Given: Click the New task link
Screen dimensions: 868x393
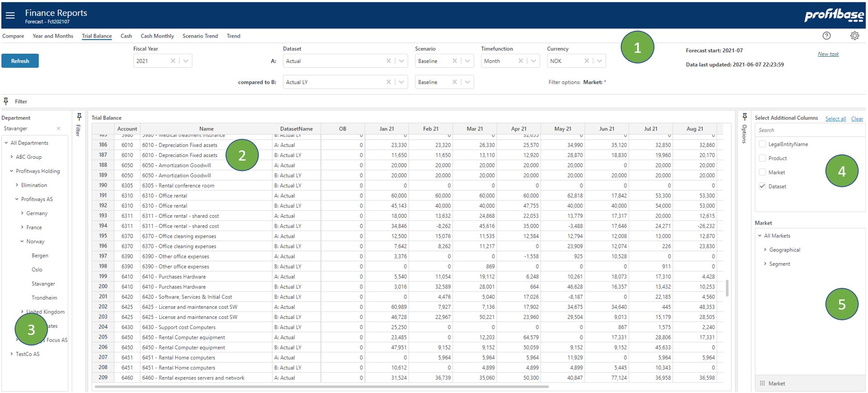Looking at the screenshot, I should [x=828, y=54].
